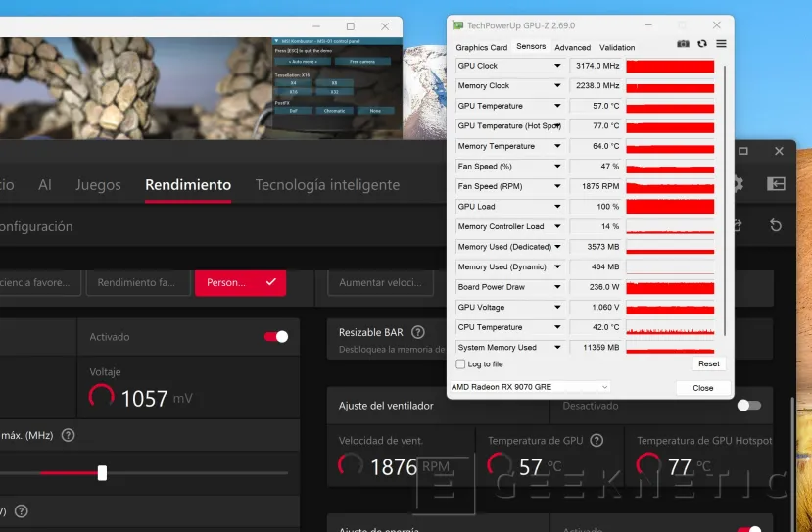Click help icon beside máx. (MHz) label
This screenshot has width=812, height=532.
(x=68, y=435)
